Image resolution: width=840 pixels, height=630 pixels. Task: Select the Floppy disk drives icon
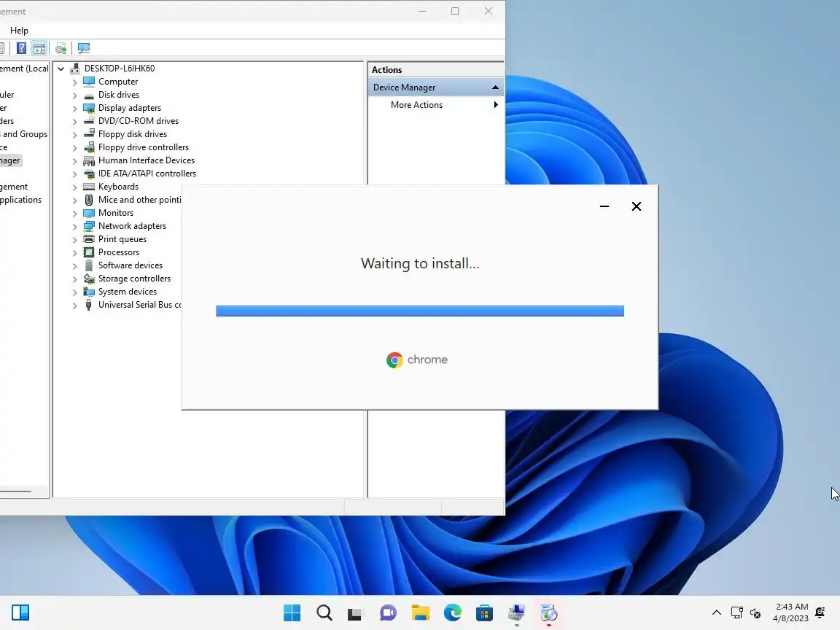pos(89,134)
